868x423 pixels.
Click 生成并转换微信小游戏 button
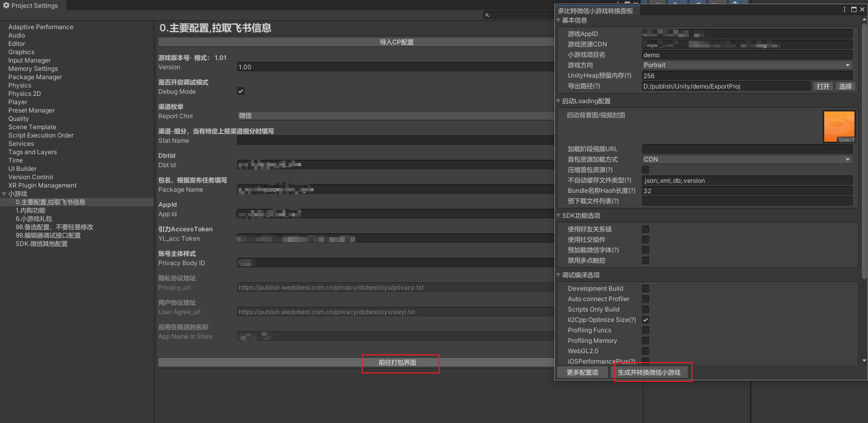(x=649, y=372)
